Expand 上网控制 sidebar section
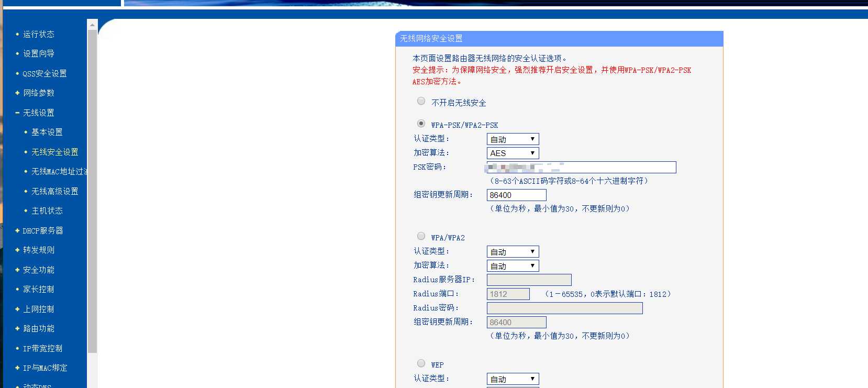 [x=39, y=309]
